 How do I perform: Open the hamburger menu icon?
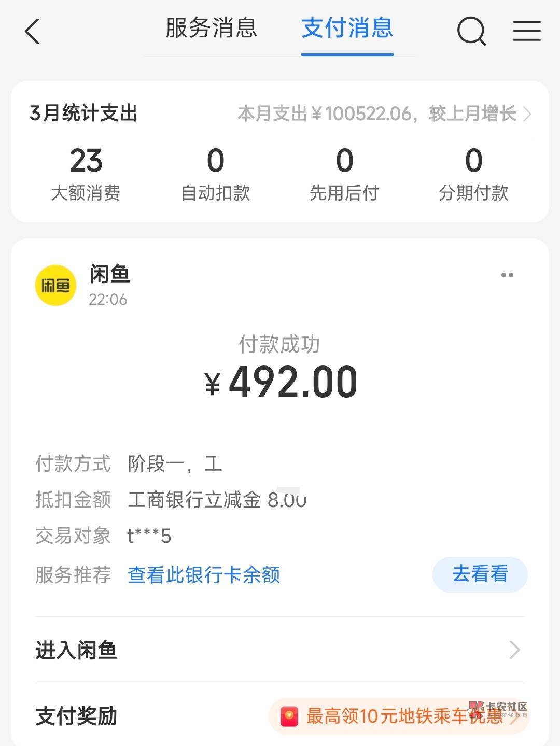(527, 31)
